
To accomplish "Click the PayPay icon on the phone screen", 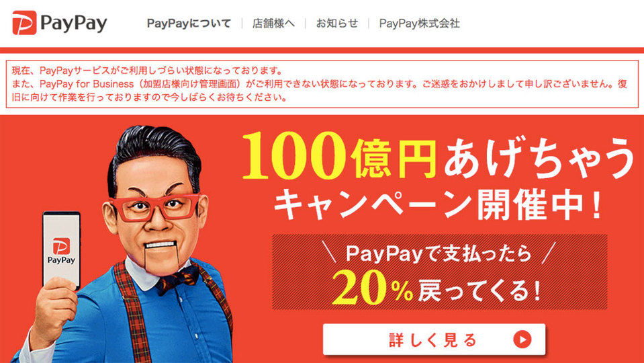I will point(61,246).
